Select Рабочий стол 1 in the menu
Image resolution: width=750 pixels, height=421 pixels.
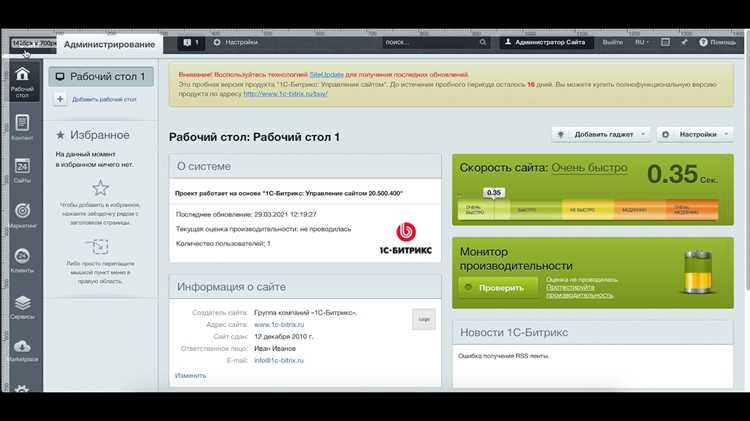pyautogui.click(x=101, y=77)
